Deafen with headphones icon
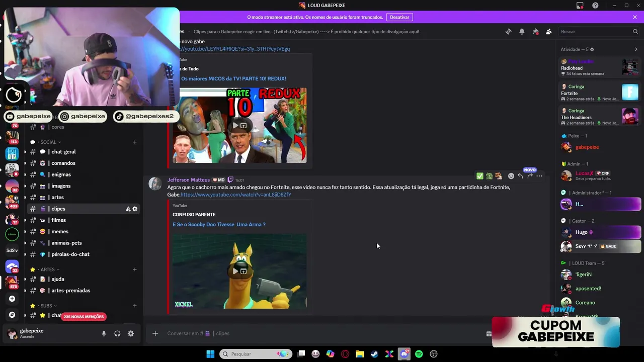This screenshot has height=362, width=644. click(x=117, y=333)
